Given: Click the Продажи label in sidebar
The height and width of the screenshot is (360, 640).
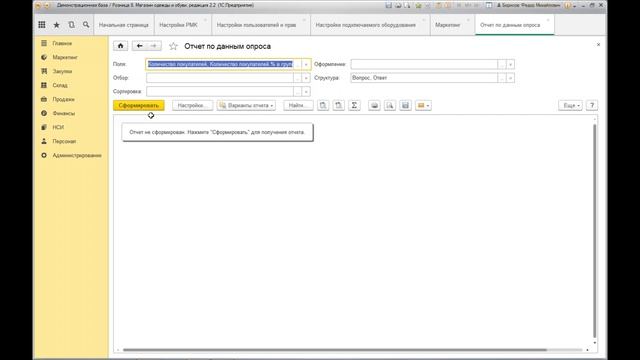Looking at the screenshot, I should tap(63, 99).
